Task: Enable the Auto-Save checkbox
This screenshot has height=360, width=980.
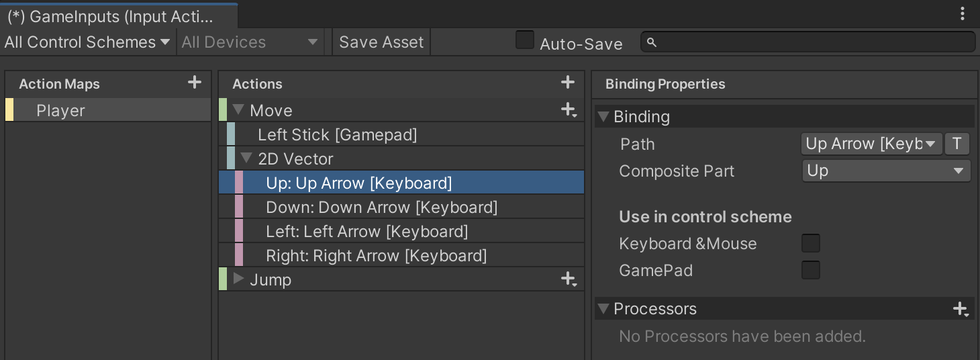Action: (525, 40)
